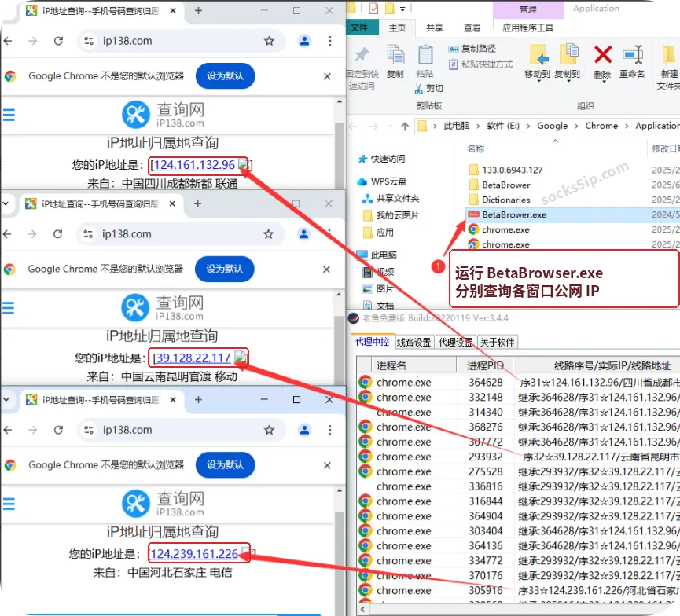Image resolution: width=680 pixels, height=616 pixels.
Task: Open IP link 124.161.132.96
Action: pos(194,165)
